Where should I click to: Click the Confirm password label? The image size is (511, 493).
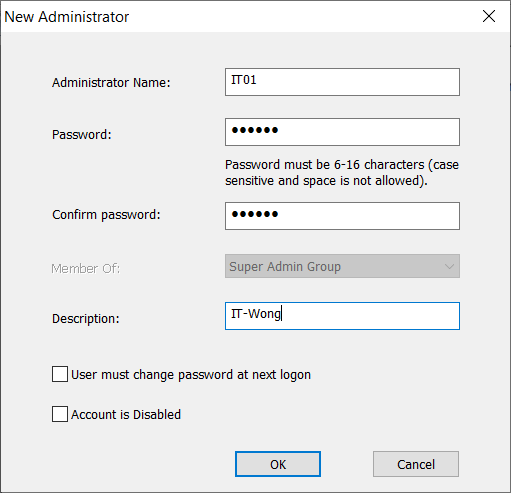[x=106, y=215]
